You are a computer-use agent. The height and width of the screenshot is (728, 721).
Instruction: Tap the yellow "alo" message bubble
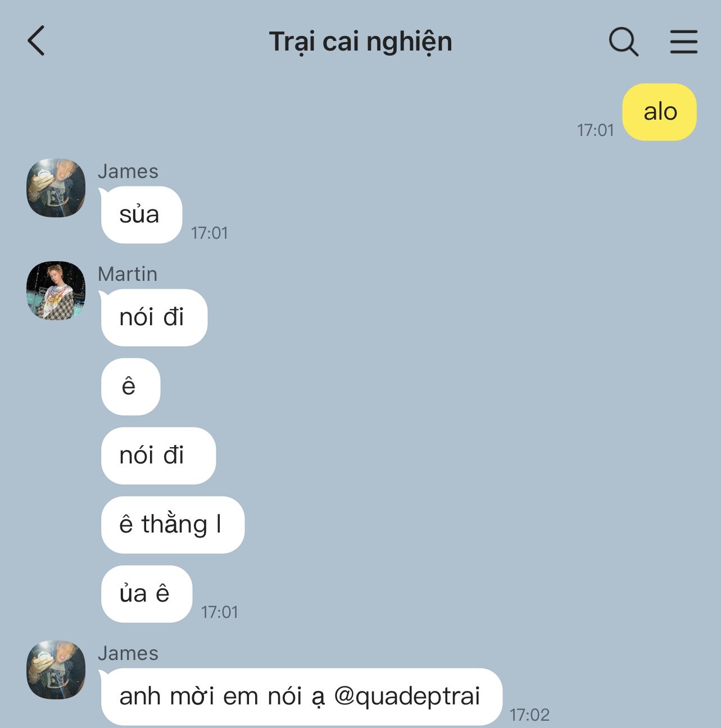659,112
